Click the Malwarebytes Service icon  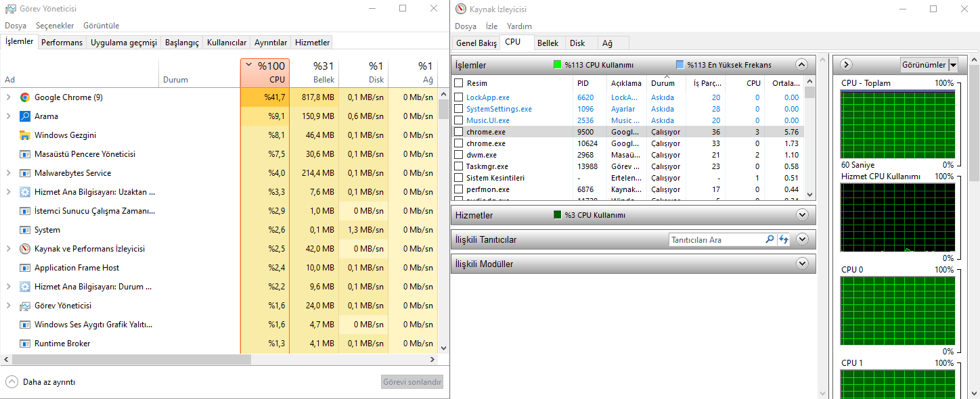(25, 173)
